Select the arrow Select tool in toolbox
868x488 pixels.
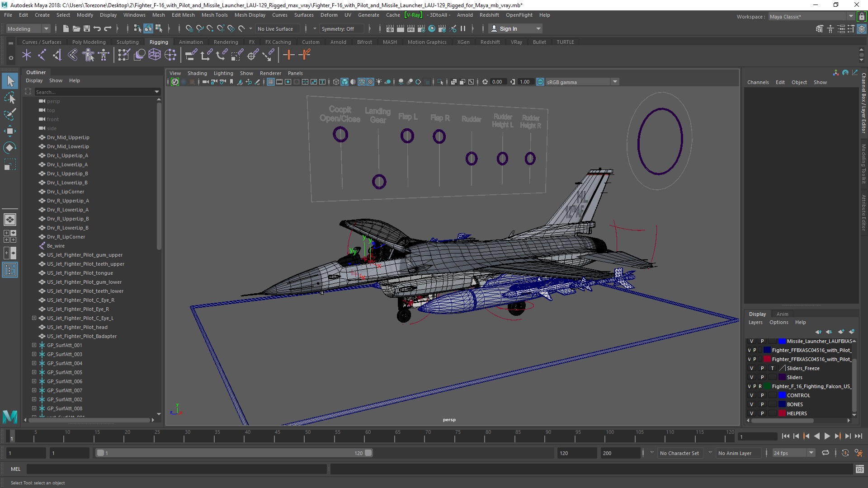(10, 81)
